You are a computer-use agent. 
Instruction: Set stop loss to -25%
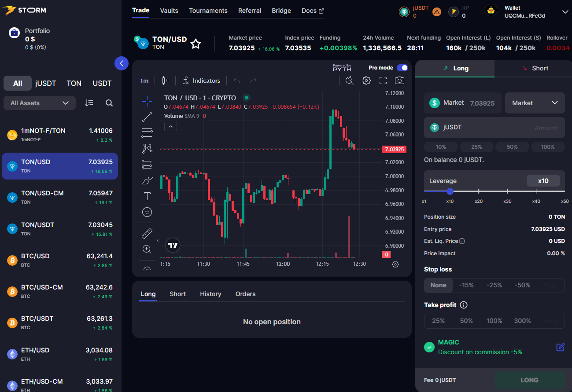pos(495,285)
